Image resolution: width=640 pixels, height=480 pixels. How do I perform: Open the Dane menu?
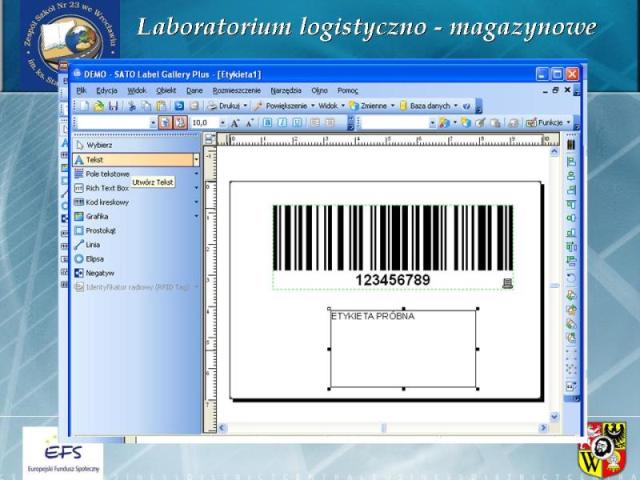tap(194, 91)
